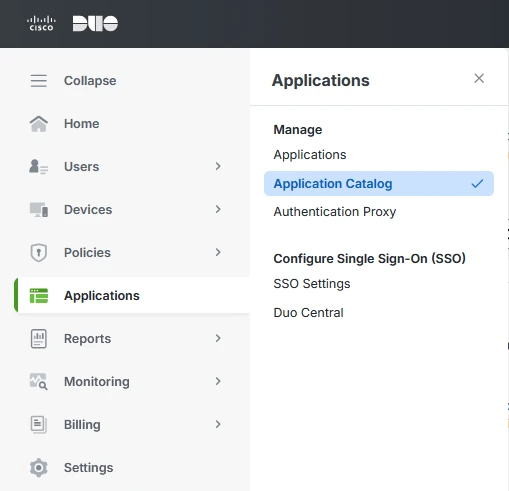The image size is (509, 491).
Task: Open Billing menu label
Action: 82,425
